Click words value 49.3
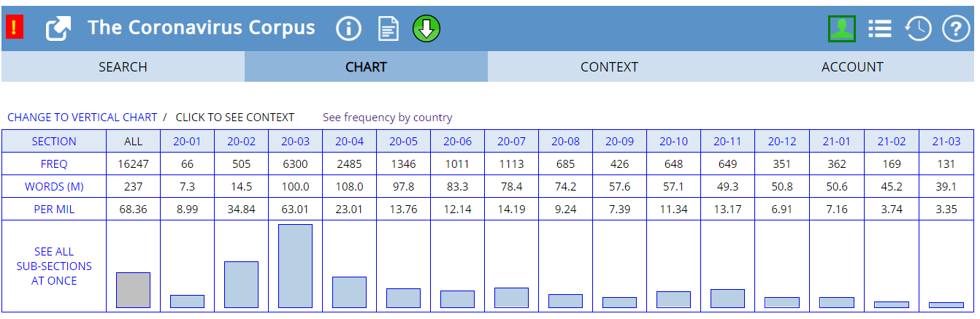 click(x=727, y=186)
